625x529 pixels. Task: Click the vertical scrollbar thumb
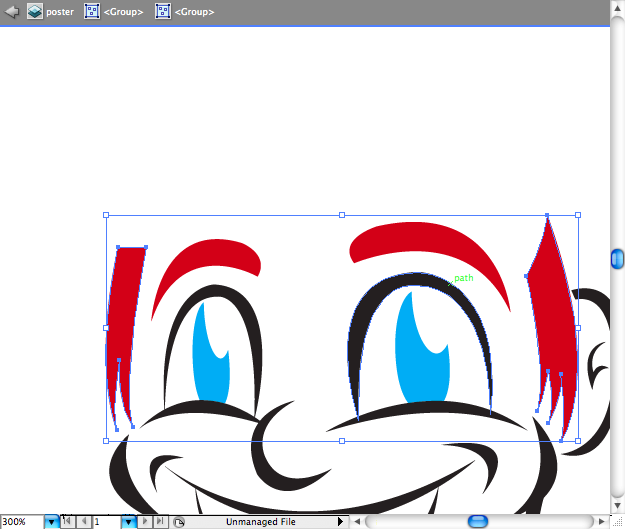click(617, 259)
